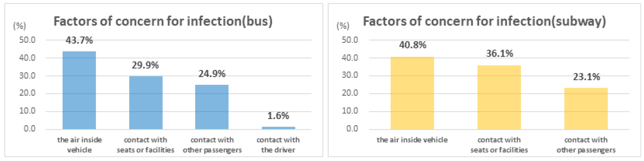Select the 1.6% data label
Screen dimensions: 644x161
[x=278, y=116]
